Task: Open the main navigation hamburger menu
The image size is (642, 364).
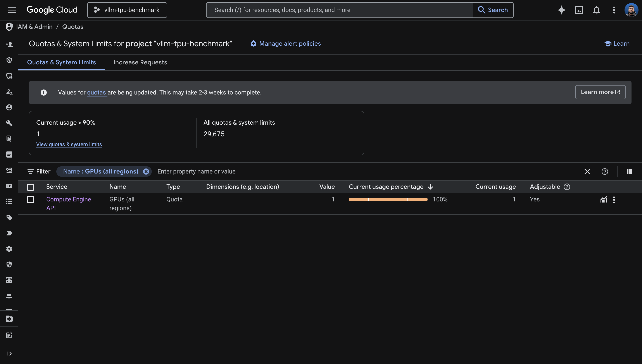Action: (12, 10)
